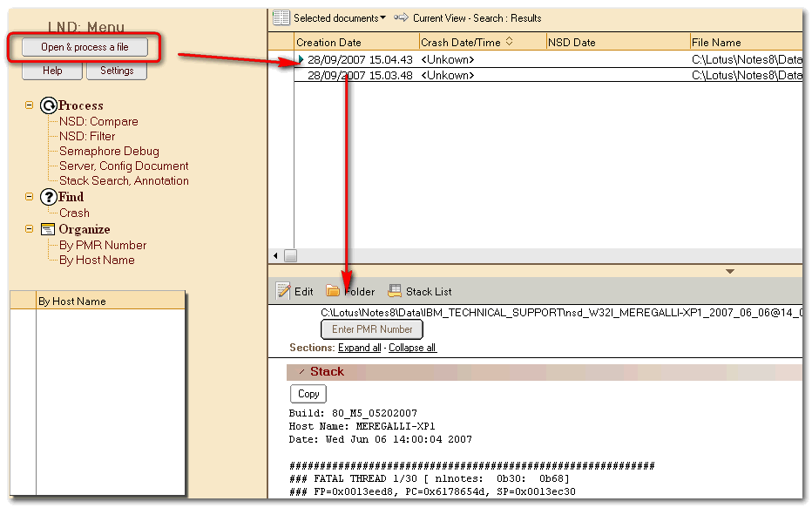Click the Build: 80_M5_05202007 line
This screenshot has height=508, width=812.
pos(353,413)
